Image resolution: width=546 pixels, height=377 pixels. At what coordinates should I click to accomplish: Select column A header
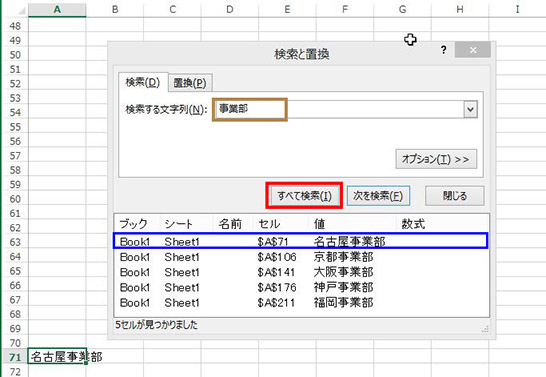(x=57, y=9)
